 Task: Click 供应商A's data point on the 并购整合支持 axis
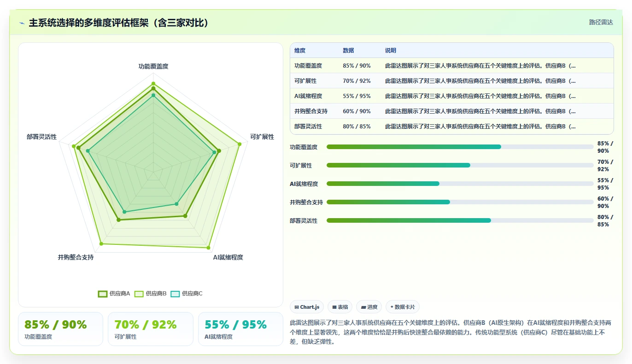tap(118, 220)
